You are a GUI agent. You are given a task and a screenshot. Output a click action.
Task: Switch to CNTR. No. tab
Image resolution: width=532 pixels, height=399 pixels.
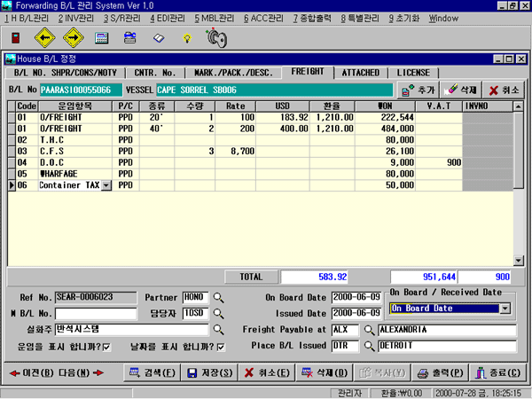click(x=155, y=73)
